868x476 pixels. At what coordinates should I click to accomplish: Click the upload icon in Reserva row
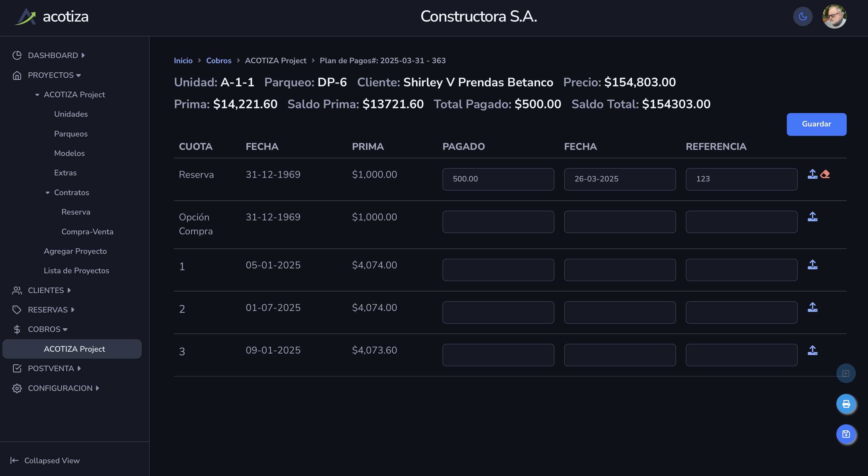coord(812,174)
